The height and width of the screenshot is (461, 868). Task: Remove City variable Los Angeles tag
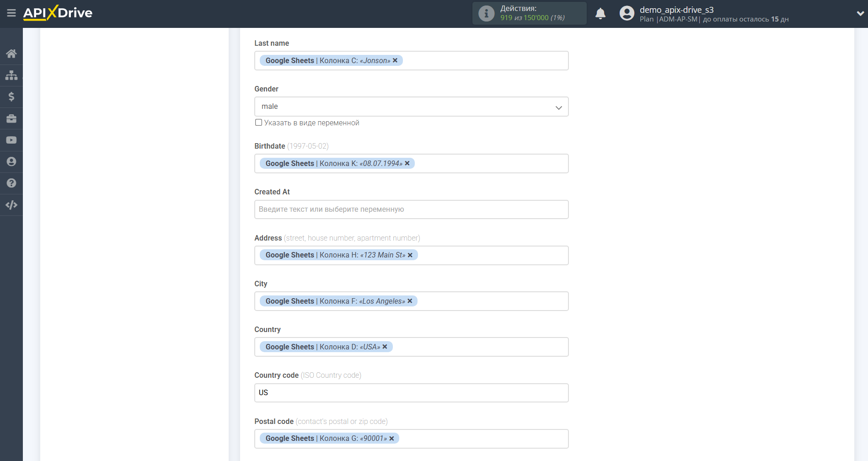pyautogui.click(x=410, y=301)
